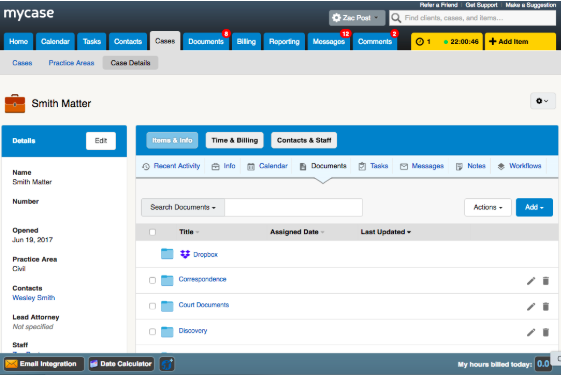Click the Dropbox logo icon
This screenshot has height=375, width=563.
pos(185,254)
